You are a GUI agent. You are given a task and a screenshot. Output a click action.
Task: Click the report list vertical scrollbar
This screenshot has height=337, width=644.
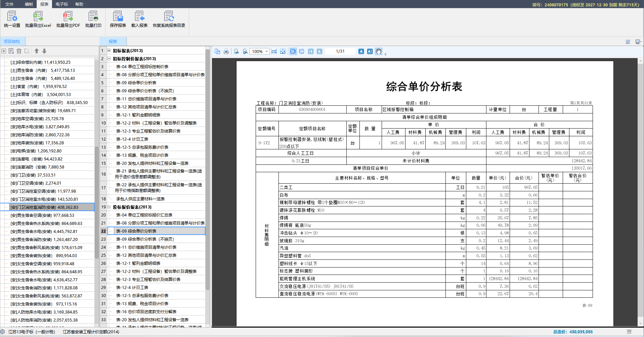click(207, 168)
